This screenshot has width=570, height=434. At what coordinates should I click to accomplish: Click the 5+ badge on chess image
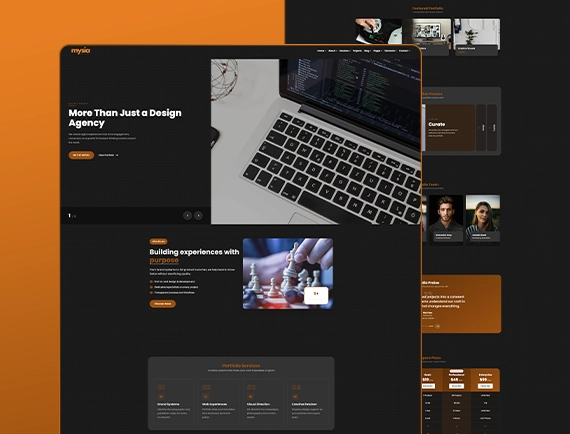(x=316, y=295)
